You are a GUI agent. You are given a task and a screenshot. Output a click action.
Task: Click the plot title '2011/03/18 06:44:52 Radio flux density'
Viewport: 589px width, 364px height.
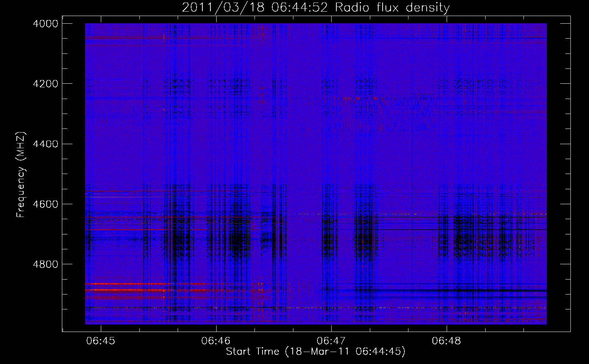[316, 8]
